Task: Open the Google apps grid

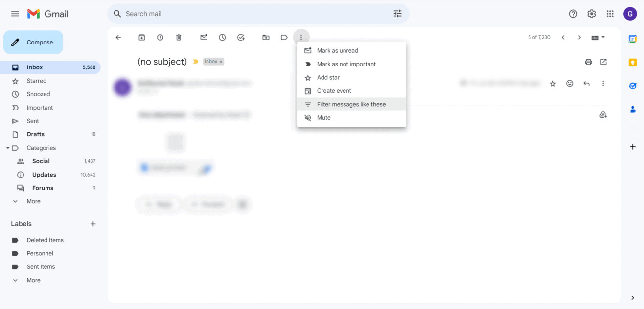Action: [610, 14]
